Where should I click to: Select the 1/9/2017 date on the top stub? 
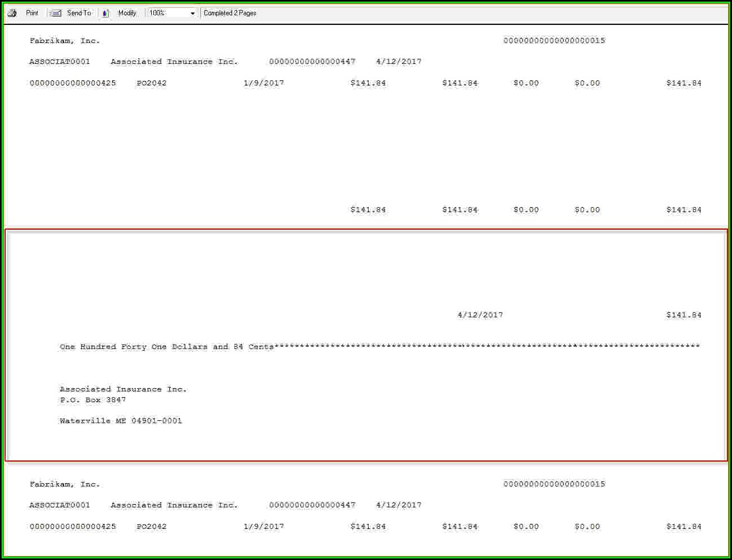click(x=264, y=83)
